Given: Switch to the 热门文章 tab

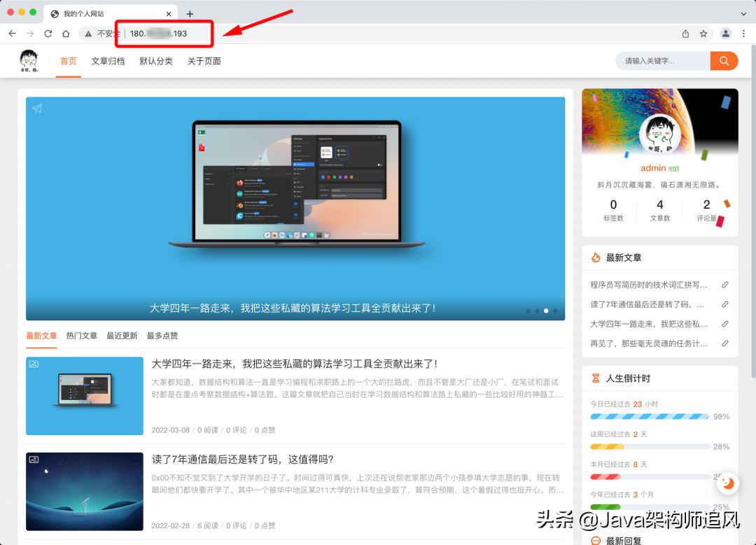Looking at the screenshot, I should coord(82,336).
